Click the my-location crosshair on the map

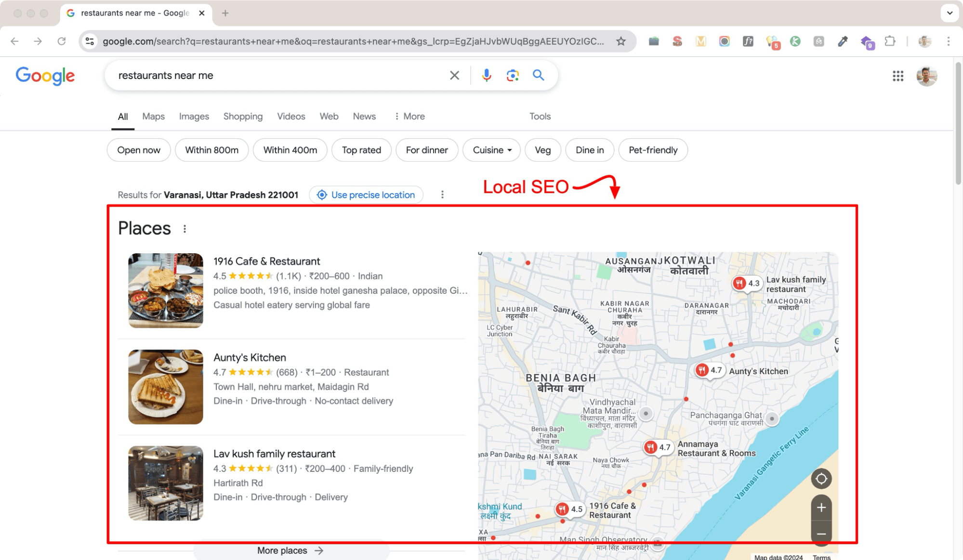click(821, 479)
